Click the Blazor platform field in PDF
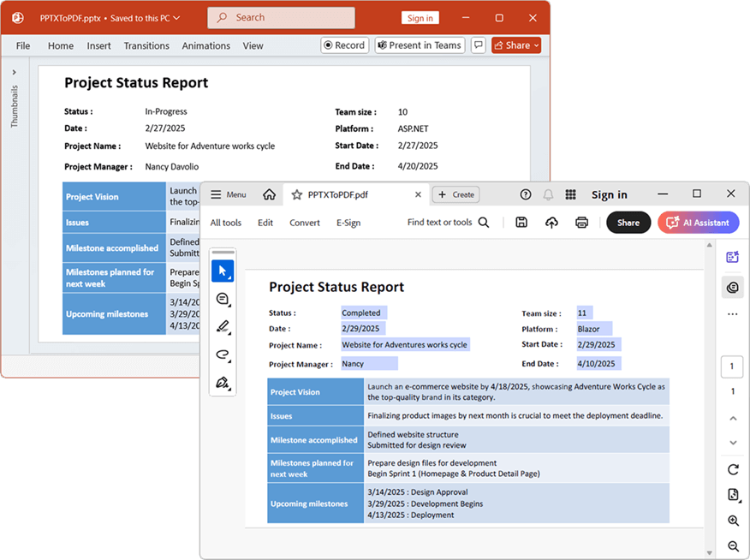The height and width of the screenshot is (560, 750). coord(594,329)
